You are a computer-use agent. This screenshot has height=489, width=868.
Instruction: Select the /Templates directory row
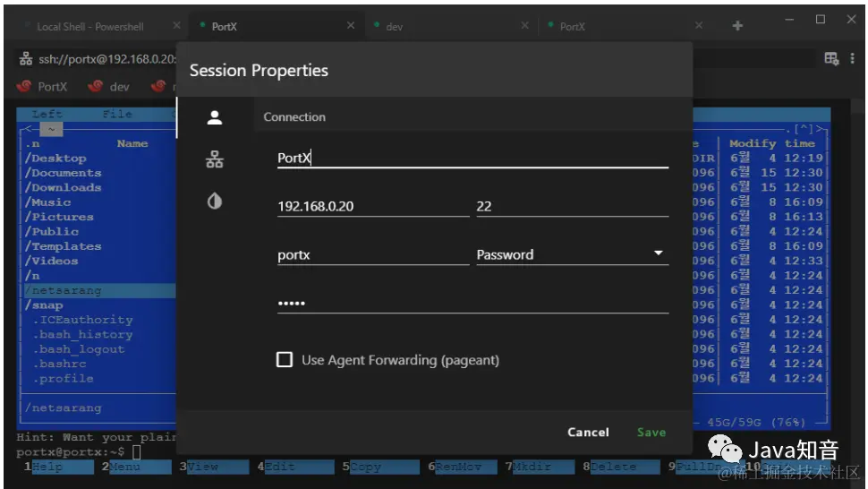pos(99,246)
